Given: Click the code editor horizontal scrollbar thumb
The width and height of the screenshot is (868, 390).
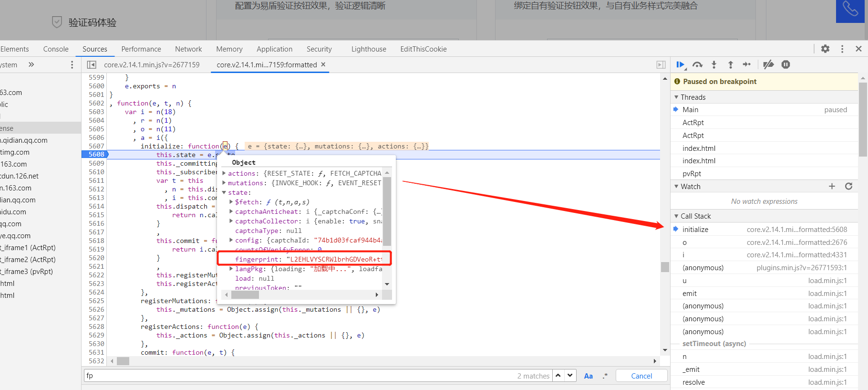Looking at the screenshot, I should coord(123,361).
